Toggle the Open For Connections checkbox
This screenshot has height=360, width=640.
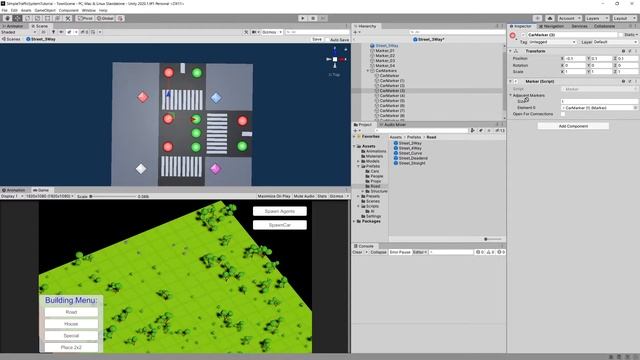click(563, 114)
